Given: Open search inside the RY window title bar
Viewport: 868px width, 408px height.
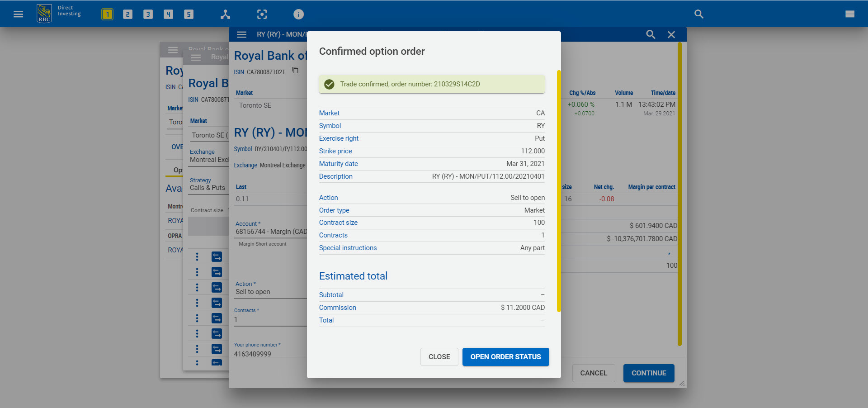Looking at the screenshot, I should [x=651, y=34].
